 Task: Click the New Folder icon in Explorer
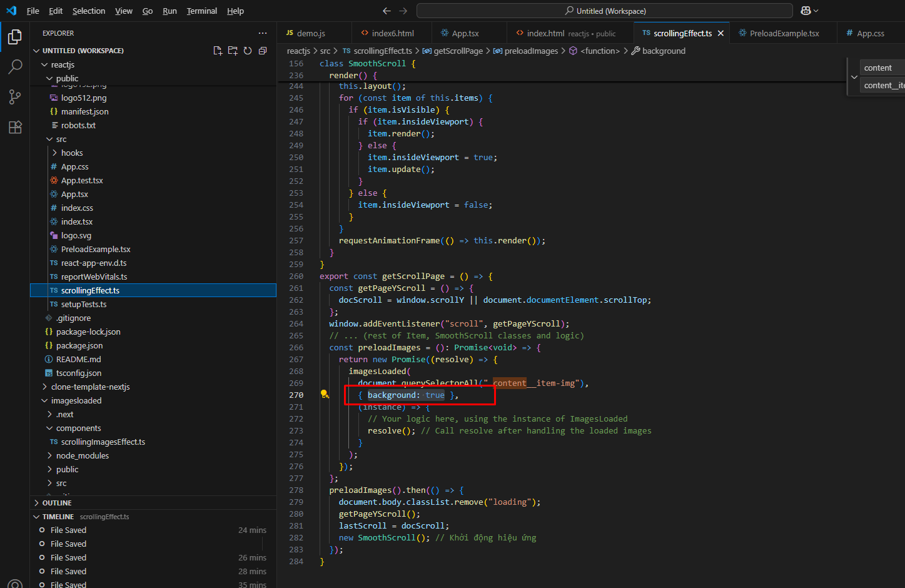click(233, 51)
